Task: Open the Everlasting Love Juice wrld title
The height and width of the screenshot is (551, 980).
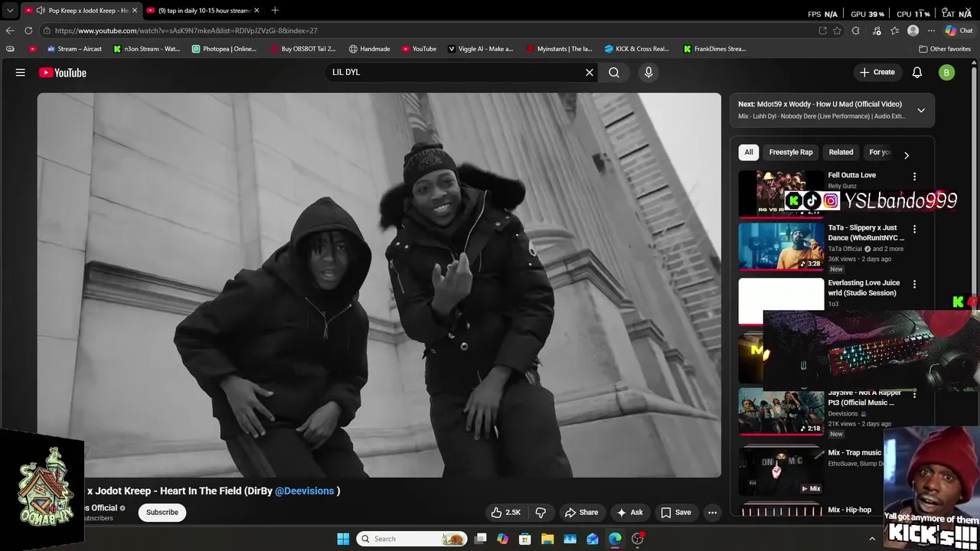Action: click(864, 288)
